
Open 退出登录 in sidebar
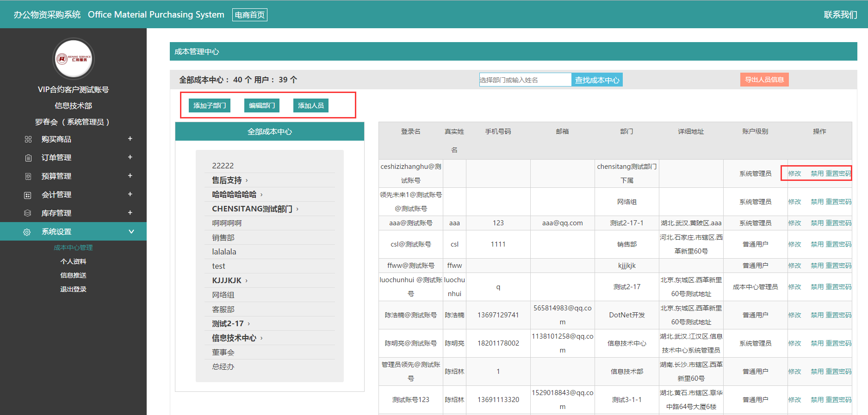[x=73, y=289]
